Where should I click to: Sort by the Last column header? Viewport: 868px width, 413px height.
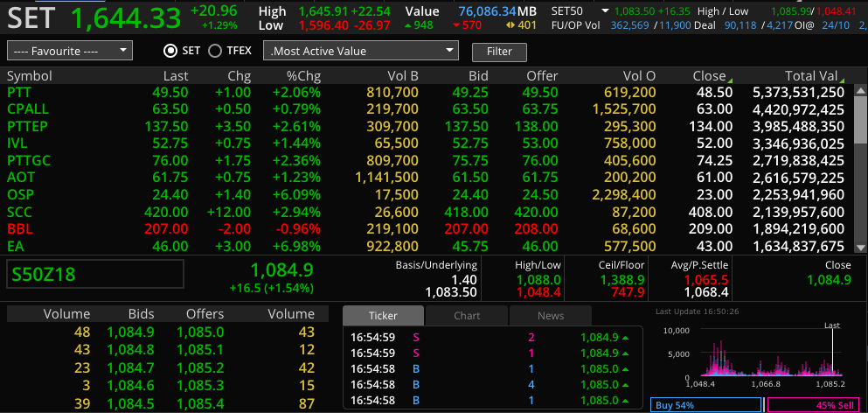176,76
